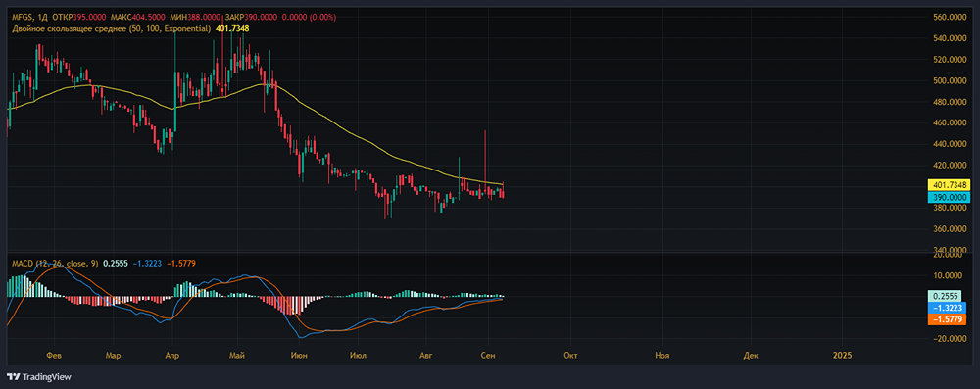The height and width of the screenshot is (389, 980).
Task: Select the MACD (12, 26, close, 9) legend
Action: [x=54, y=264]
